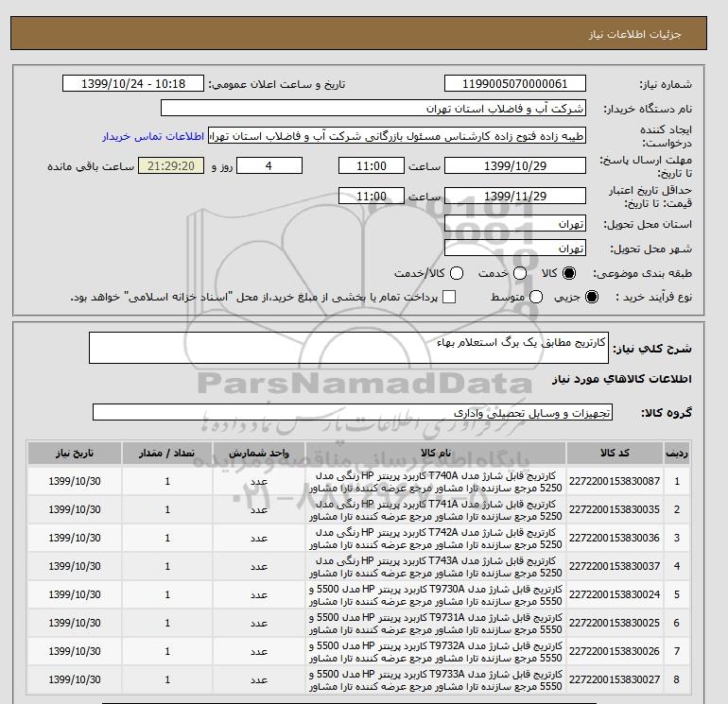Click the تاریخ نیاز column header
Screen dimensions: 728x704
click(75, 453)
